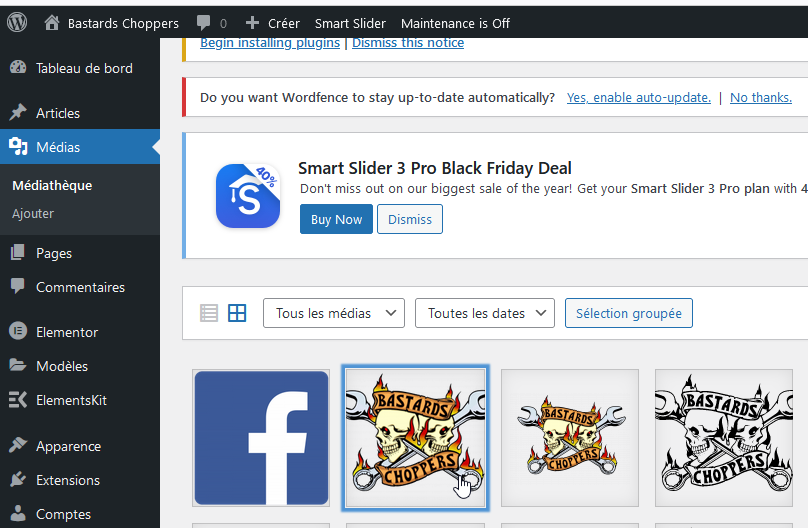Open ElementsKit in the sidebar
The width and height of the screenshot is (808, 528).
pyautogui.click(x=70, y=400)
